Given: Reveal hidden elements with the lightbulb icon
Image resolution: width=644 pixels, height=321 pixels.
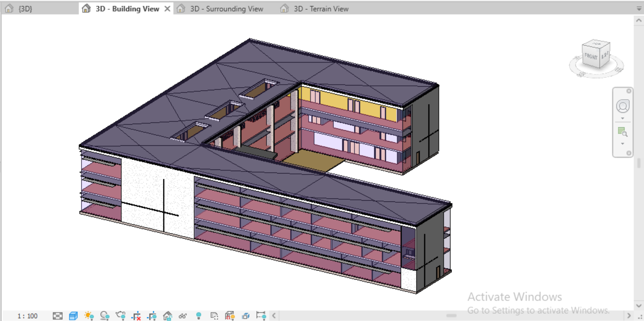Looking at the screenshot, I should [199, 316].
